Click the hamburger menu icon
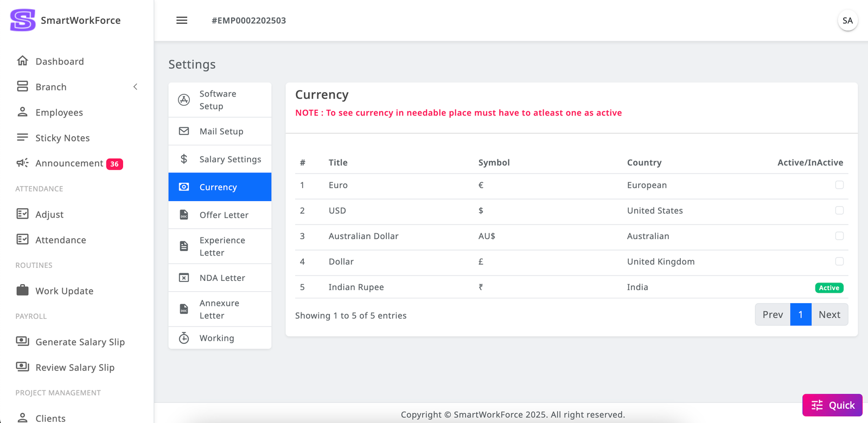Screen dimensions: 868x423 (182, 21)
